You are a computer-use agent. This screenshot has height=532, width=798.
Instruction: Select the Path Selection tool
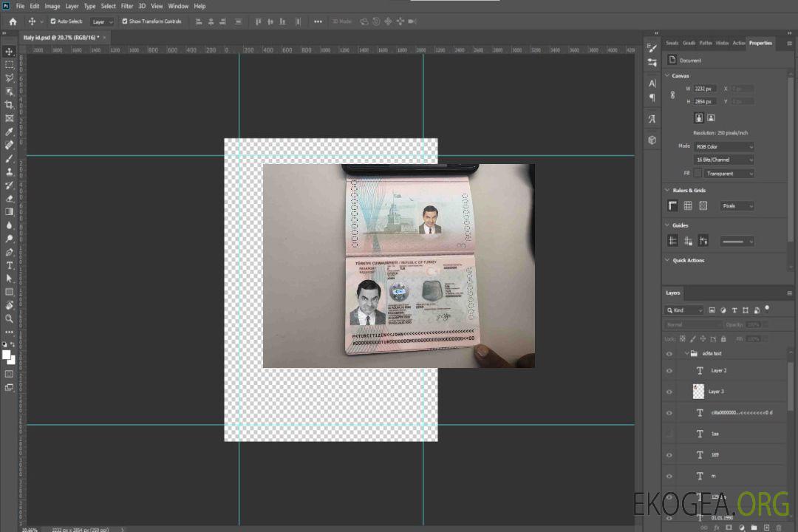point(9,279)
